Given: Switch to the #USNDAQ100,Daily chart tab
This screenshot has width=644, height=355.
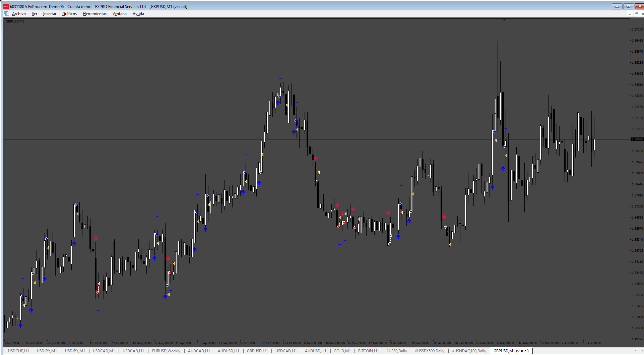Looking at the screenshot, I should pos(469,351).
